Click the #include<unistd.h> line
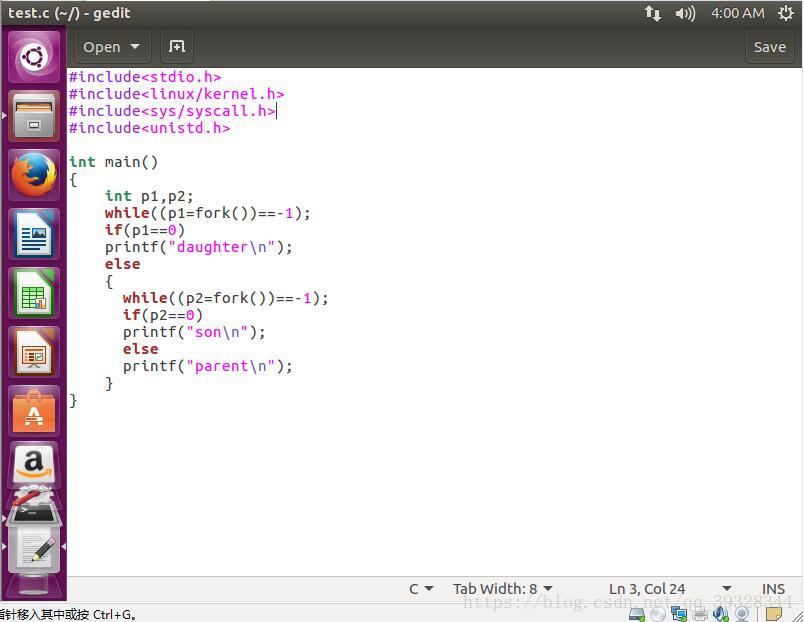 [149, 128]
